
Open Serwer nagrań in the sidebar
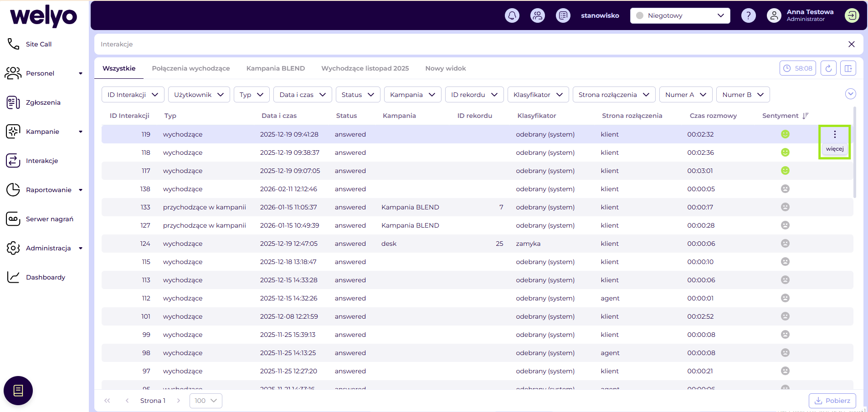(x=49, y=219)
